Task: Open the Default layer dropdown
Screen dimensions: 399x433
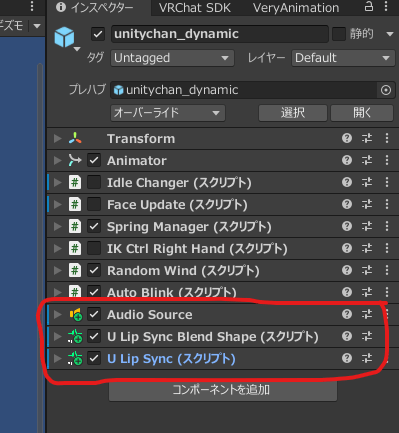Action: 343,58
